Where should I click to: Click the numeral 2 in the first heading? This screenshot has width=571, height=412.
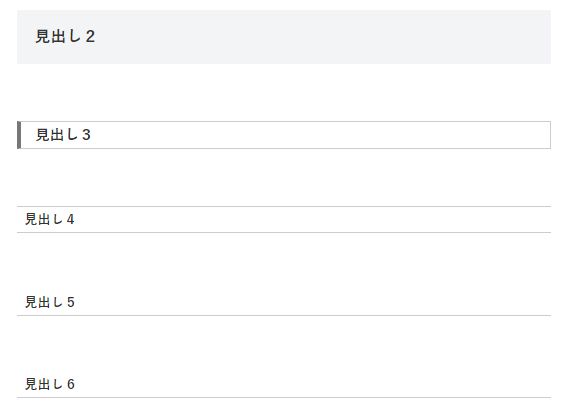point(90,36)
